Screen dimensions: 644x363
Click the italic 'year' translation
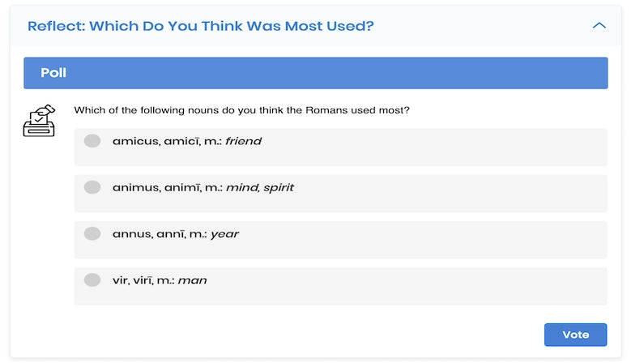[x=224, y=234]
